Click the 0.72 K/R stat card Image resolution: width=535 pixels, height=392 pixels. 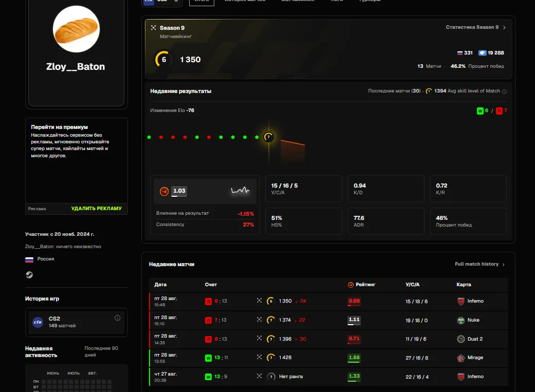coord(469,189)
